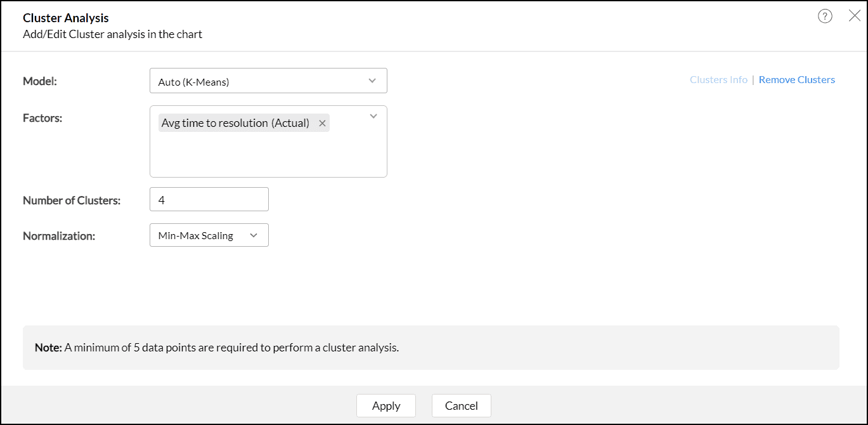Open the help question mark icon
Image resolution: width=868 pixels, height=425 pixels.
click(825, 16)
